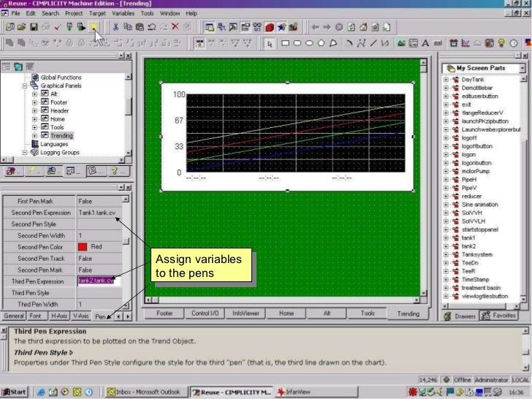Click the red X delete icon
This screenshot has height=399, width=532.
(x=175, y=27)
